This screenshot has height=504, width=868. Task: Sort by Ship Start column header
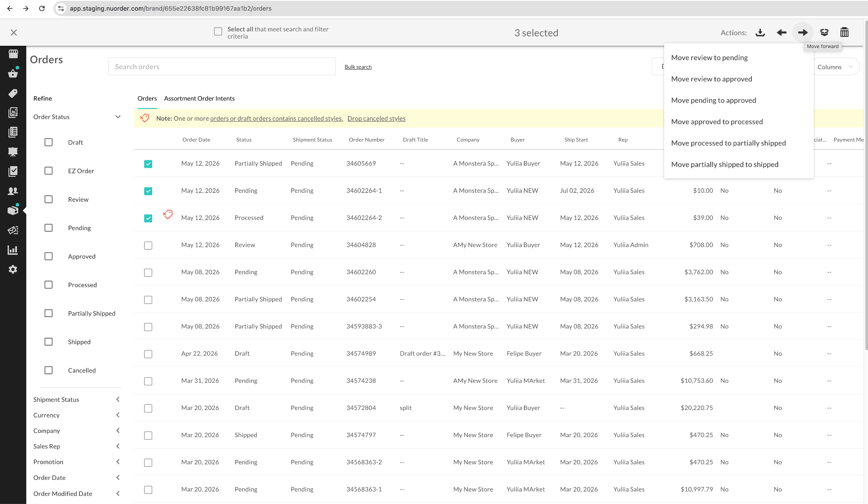coord(576,139)
